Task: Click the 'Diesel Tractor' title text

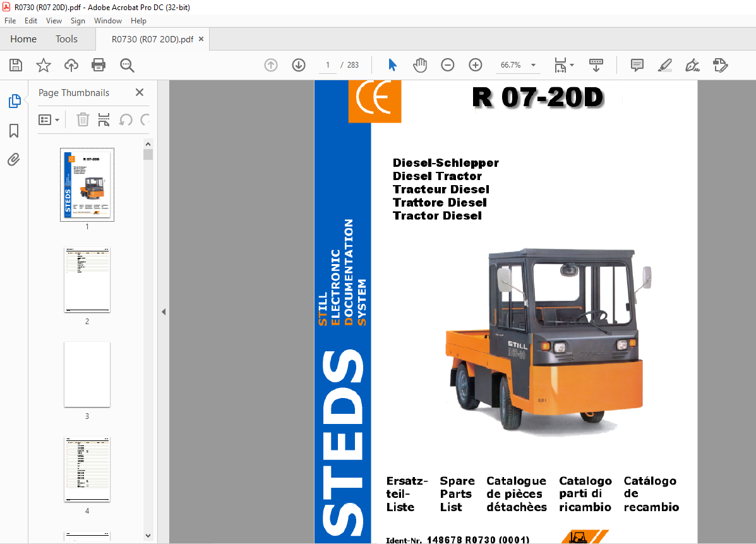Action: coord(437,176)
